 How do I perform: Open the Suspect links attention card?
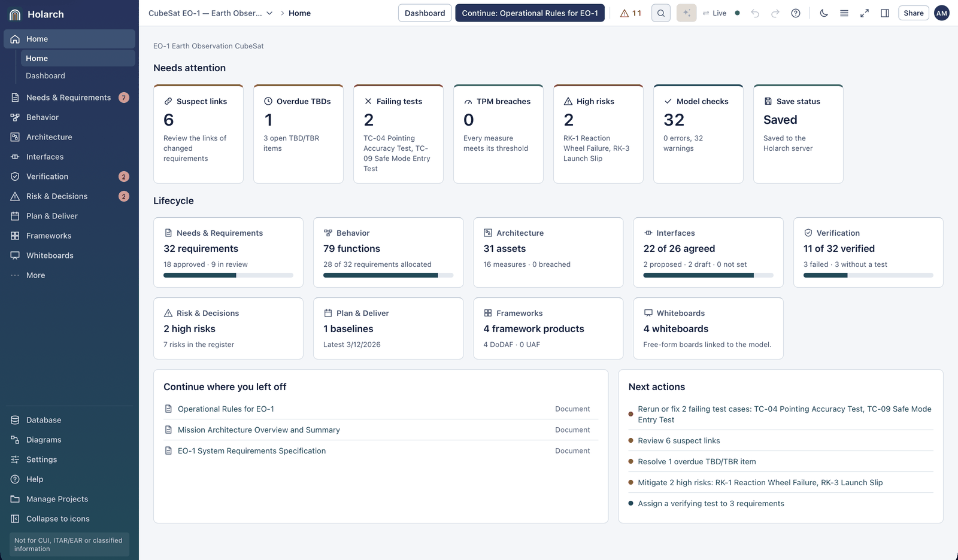(x=198, y=134)
